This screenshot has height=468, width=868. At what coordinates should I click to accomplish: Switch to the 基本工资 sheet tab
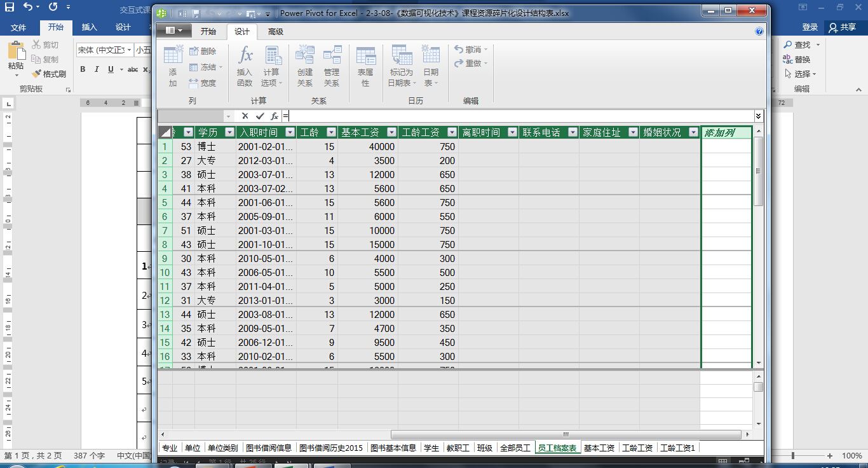[599, 448]
